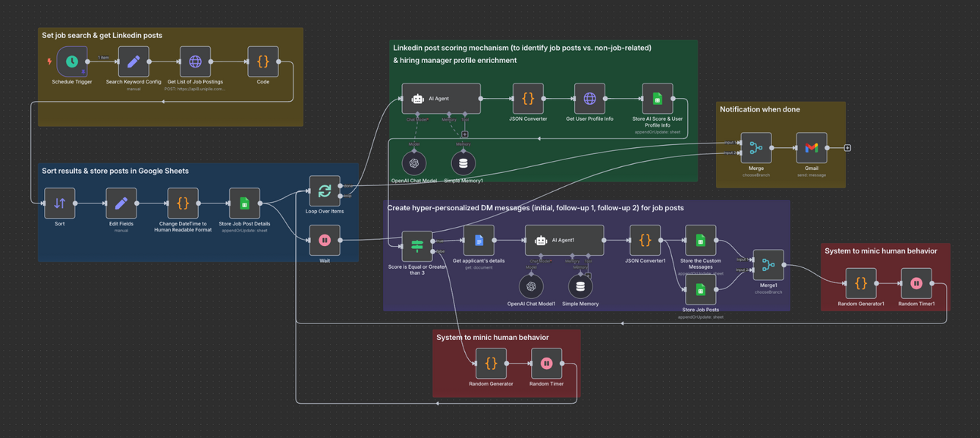Click the Gmail node icon
Screen dimensions: 980x438
[x=812, y=147]
